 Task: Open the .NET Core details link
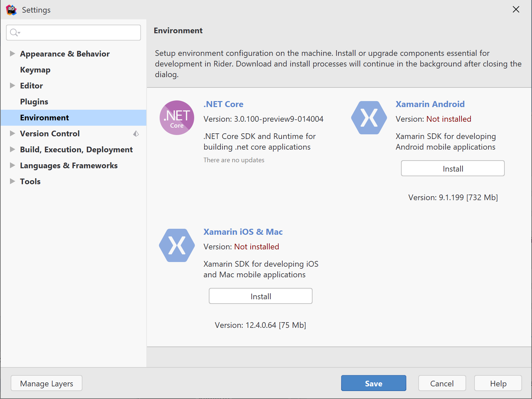[223, 104]
